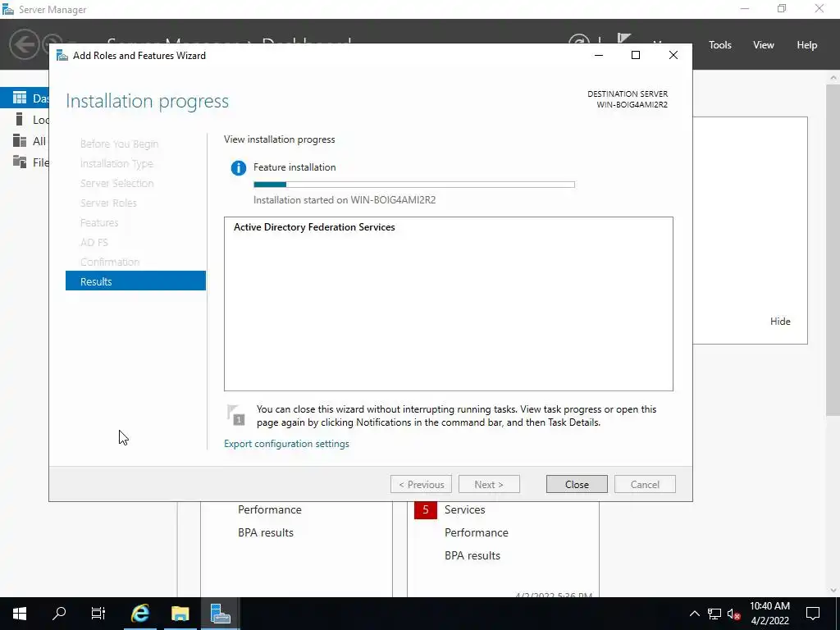Open File services icon in Server Manager sidebar
Viewport: 840px width, 630px height.
[x=20, y=162]
